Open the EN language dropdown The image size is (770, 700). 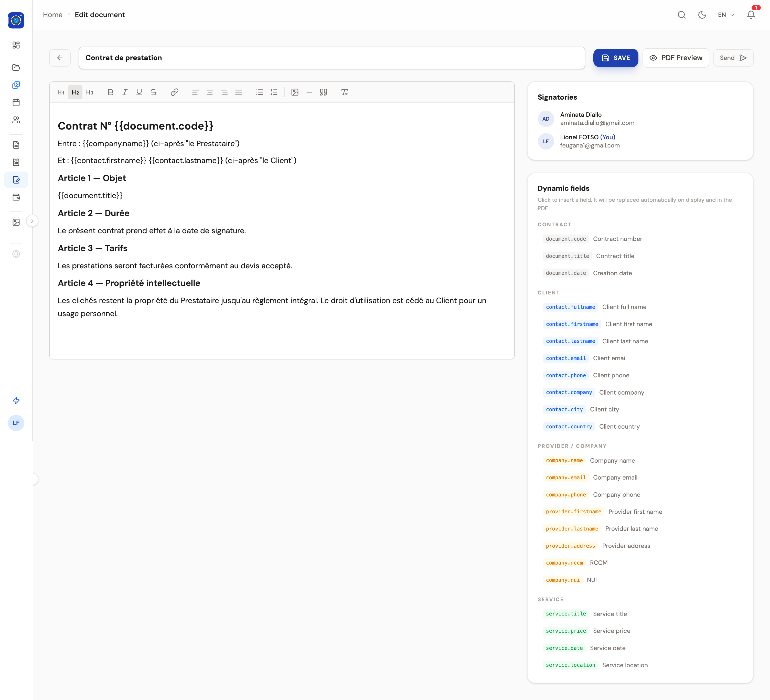726,15
